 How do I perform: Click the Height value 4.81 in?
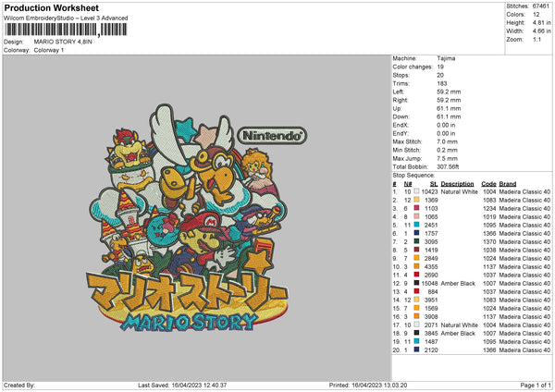(x=541, y=22)
